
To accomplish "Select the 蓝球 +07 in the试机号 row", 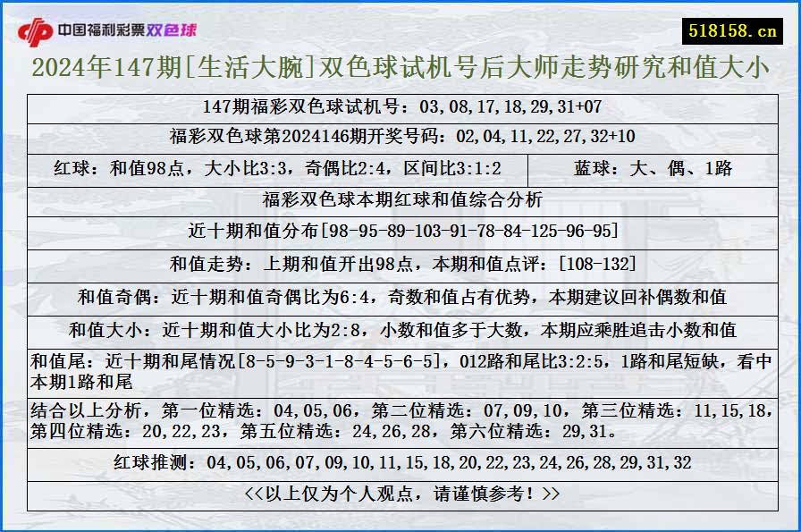I will tap(590, 105).
